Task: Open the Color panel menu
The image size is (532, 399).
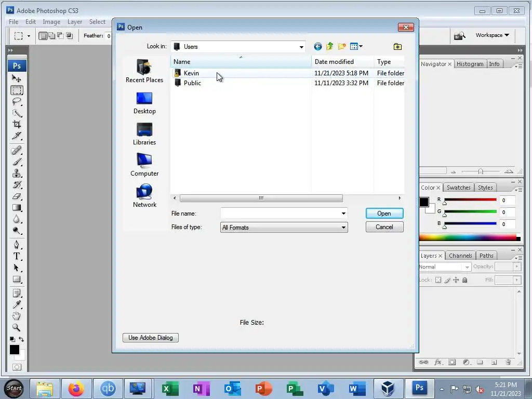Action: pyautogui.click(x=518, y=190)
